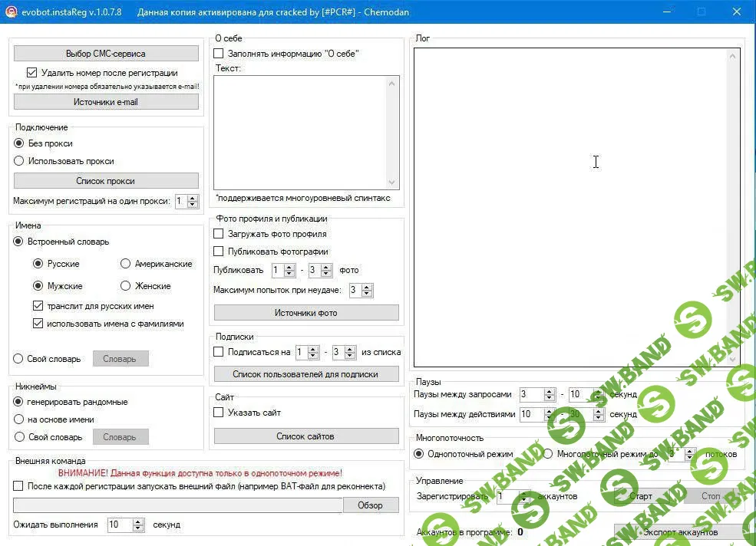Disable 'транслит для русских имен' checkbox

38,306
